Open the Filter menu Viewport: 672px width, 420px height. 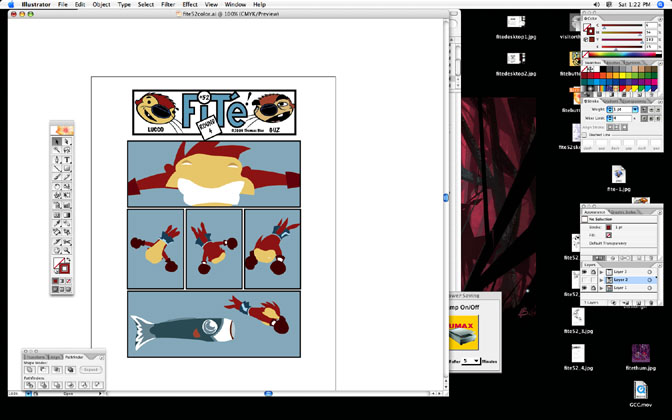click(x=168, y=4)
